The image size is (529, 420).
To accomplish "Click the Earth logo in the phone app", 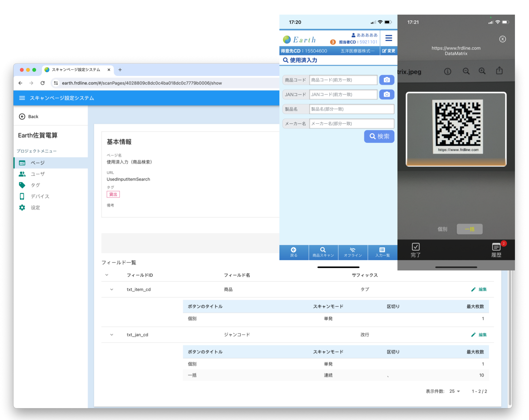I will click(x=299, y=40).
